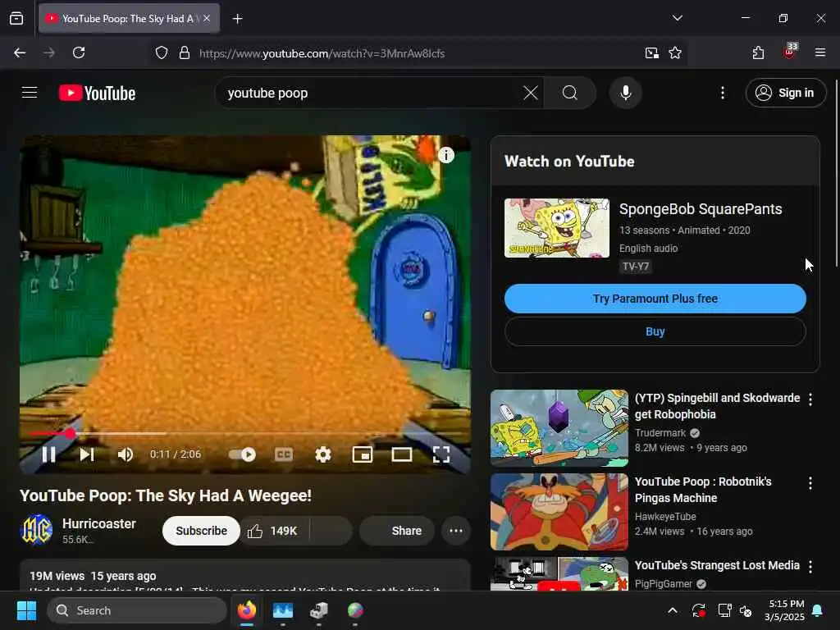Reload the current page
Screen dimensions: 840x630
(79, 52)
